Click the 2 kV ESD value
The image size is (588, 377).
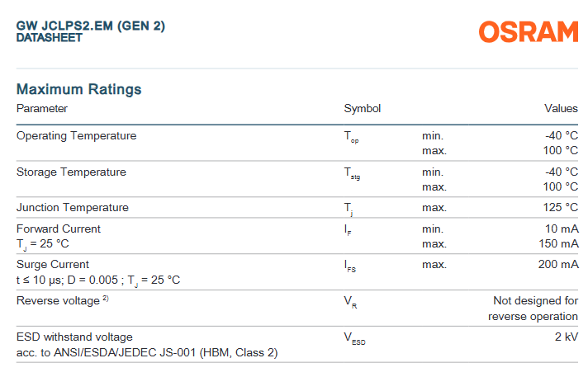567,337
